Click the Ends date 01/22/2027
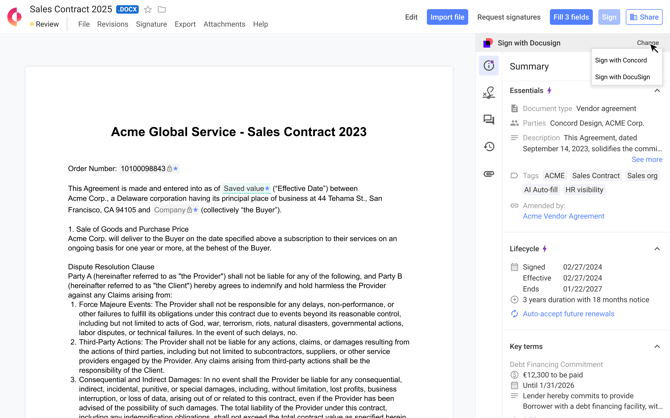670x418 pixels. [582, 289]
